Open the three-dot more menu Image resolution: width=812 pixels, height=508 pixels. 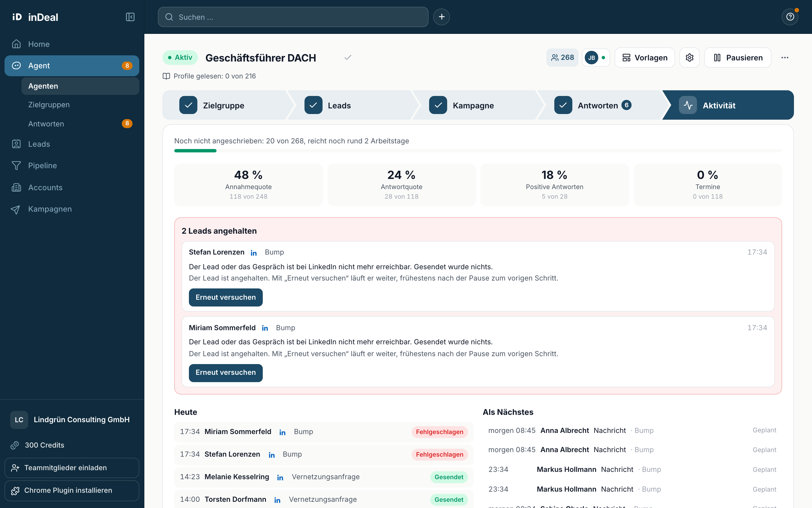click(785, 58)
